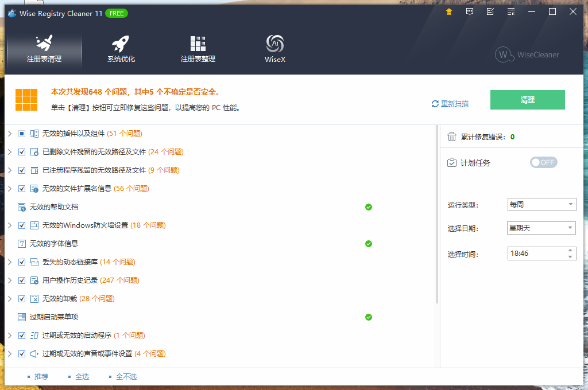Click the 无效的帮助文档 icon
588x390 pixels.
pos(22,207)
